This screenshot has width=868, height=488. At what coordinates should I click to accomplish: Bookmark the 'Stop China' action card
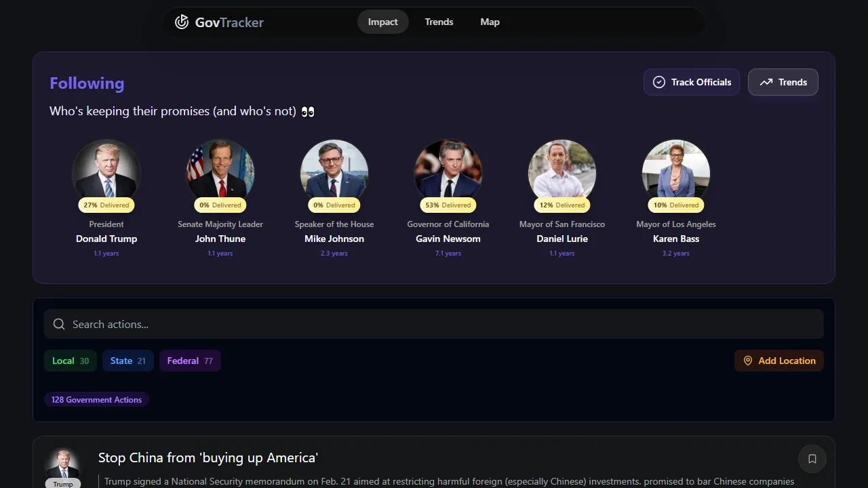[x=812, y=459]
